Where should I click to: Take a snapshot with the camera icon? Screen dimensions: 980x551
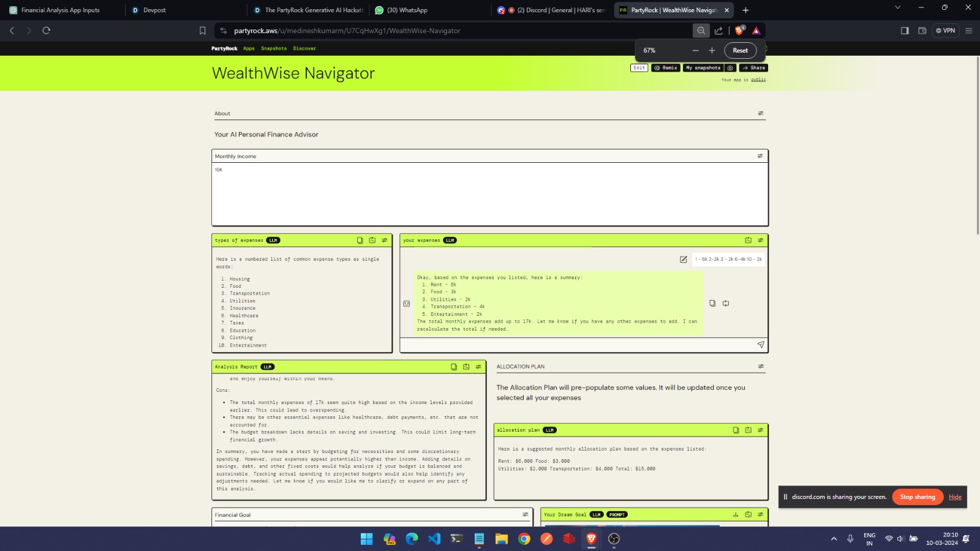coord(730,68)
